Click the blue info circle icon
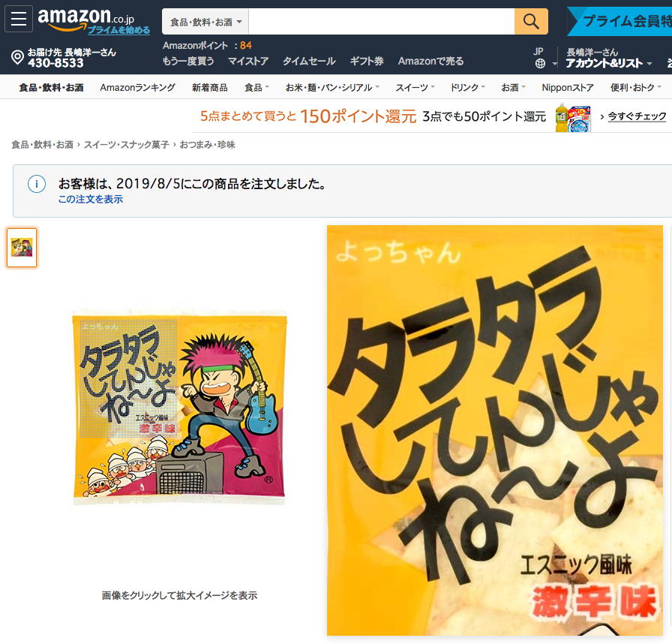 [x=37, y=184]
